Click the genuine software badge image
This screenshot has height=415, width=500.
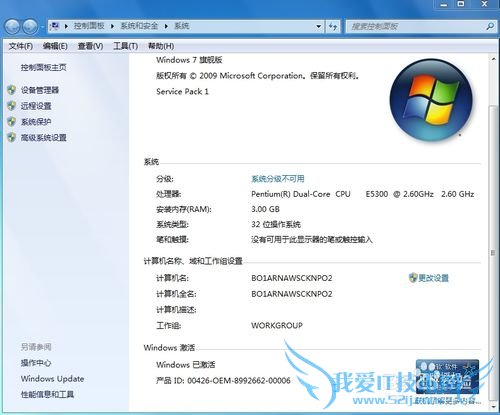click(x=447, y=377)
